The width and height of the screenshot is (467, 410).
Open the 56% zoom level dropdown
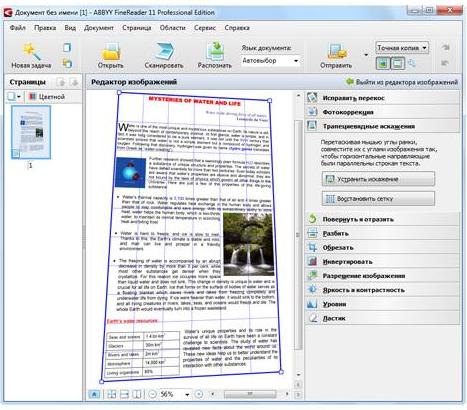(x=175, y=394)
